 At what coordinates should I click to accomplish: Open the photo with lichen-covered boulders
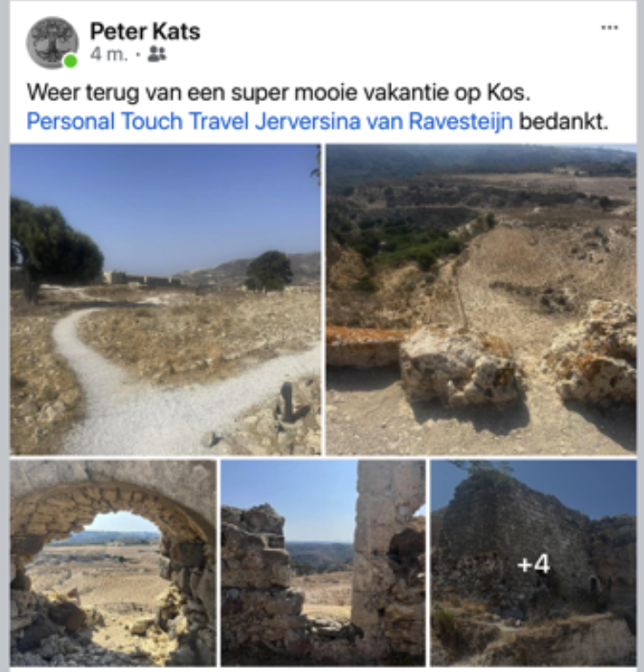(x=481, y=299)
